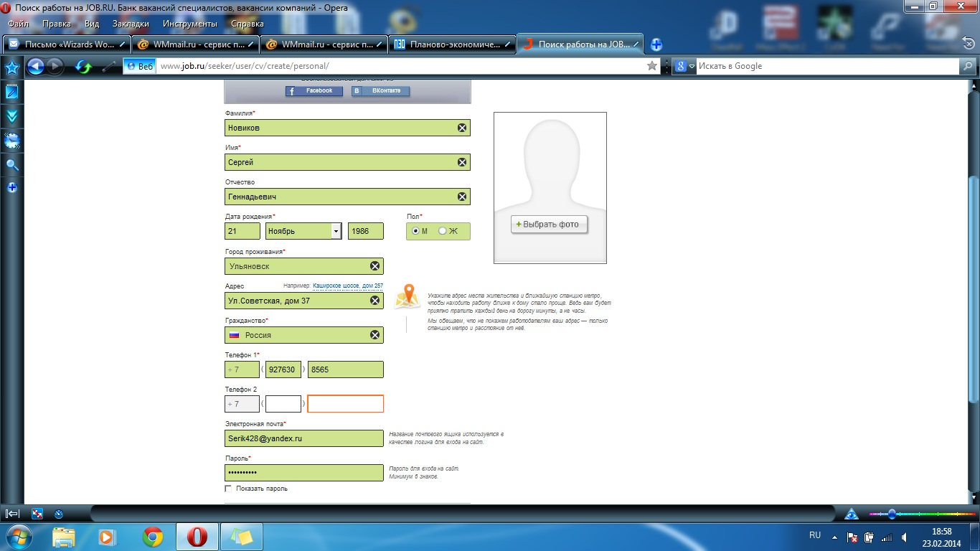Go forward with the grey forward arrow
Screen dimensions: 980x551
[x=55, y=67]
